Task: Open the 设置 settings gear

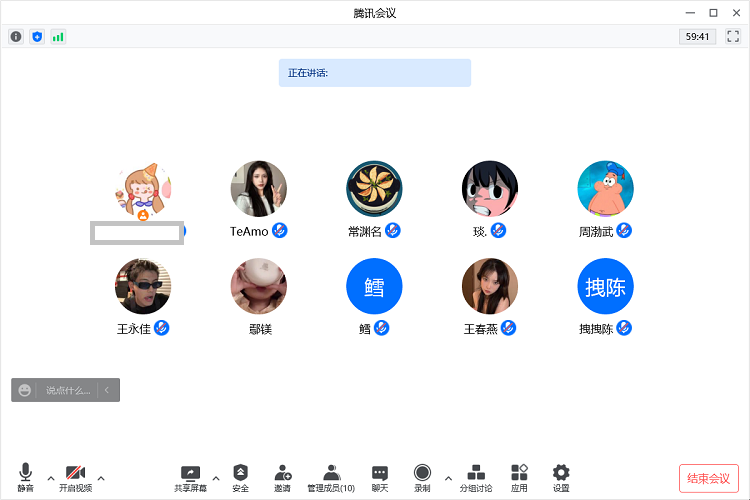Action: coord(561,478)
